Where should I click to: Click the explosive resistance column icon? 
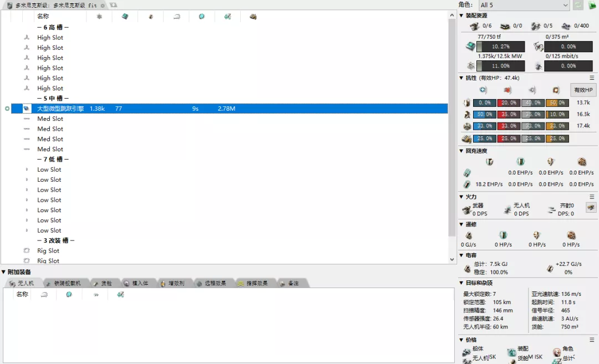point(556,90)
